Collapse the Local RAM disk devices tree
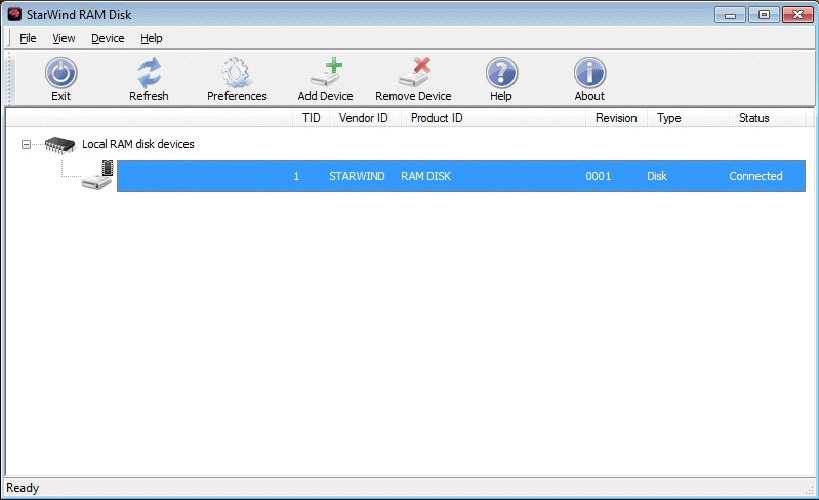This screenshot has height=500, width=819. click(26, 144)
